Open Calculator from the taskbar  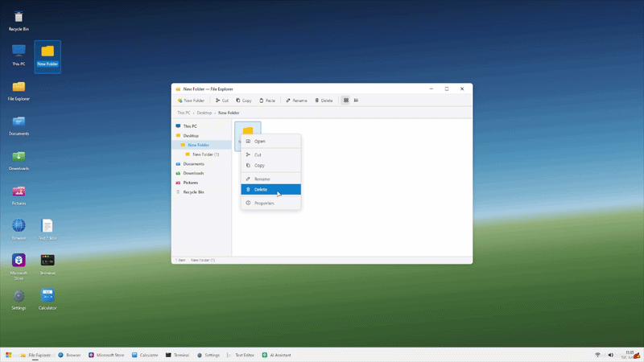[x=145, y=355]
